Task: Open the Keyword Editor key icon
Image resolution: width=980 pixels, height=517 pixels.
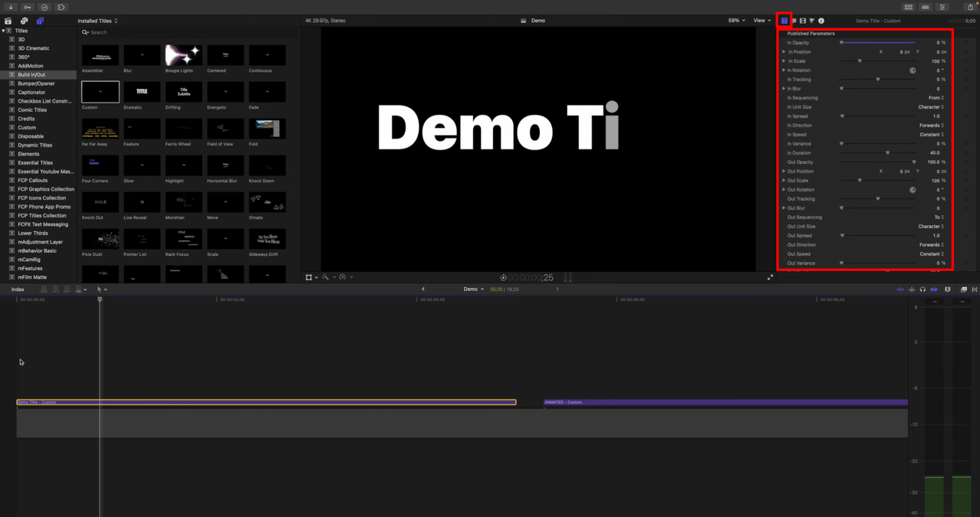Action: (28, 7)
